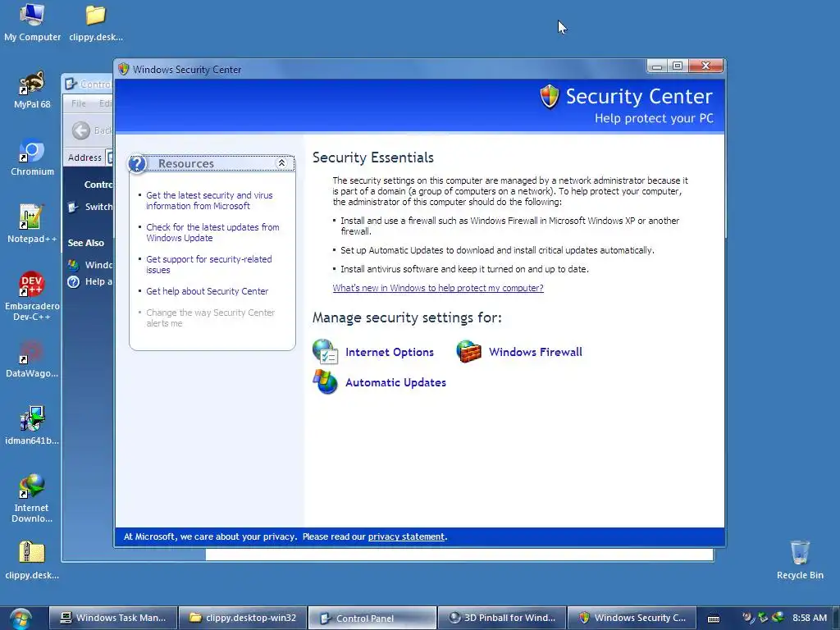Click the Security Center shield logo in header
The width and height of the screenshot is (840, 630).
[549, 97]
